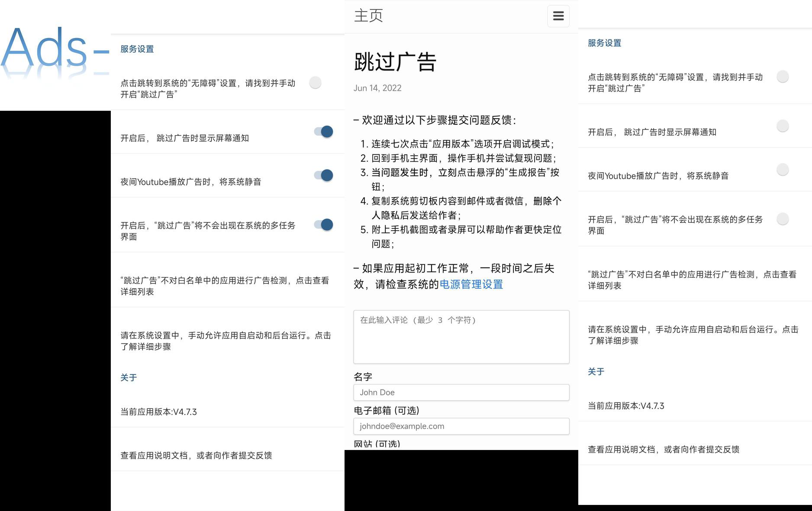Switch off the enabled multitask hiding toggle
The height and width of the screenshot is (511, 812).
pyautogui.click(x=324, y=225)
